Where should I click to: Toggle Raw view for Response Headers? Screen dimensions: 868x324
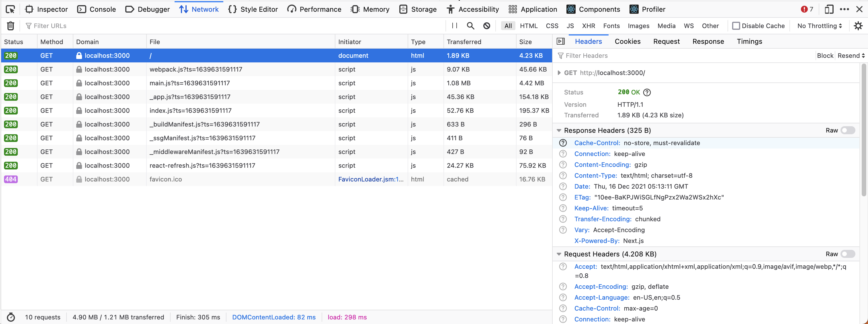[x=847, y=130]
